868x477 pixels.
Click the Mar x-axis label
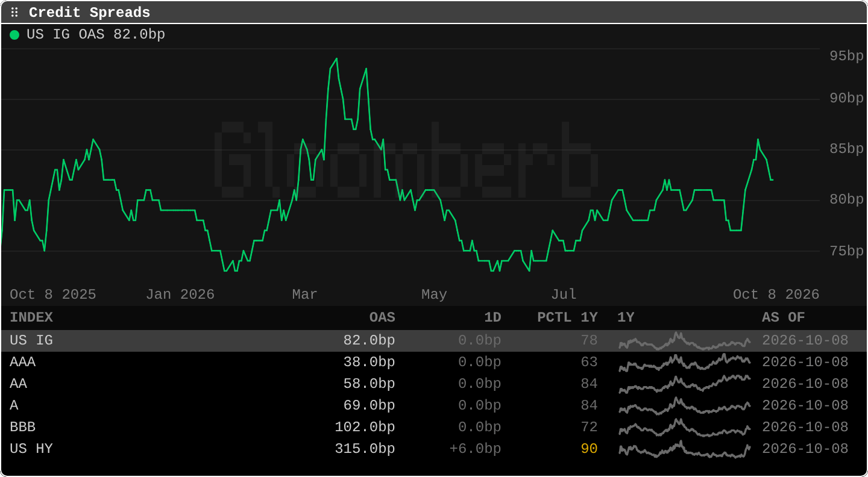(x=304, y=295)
